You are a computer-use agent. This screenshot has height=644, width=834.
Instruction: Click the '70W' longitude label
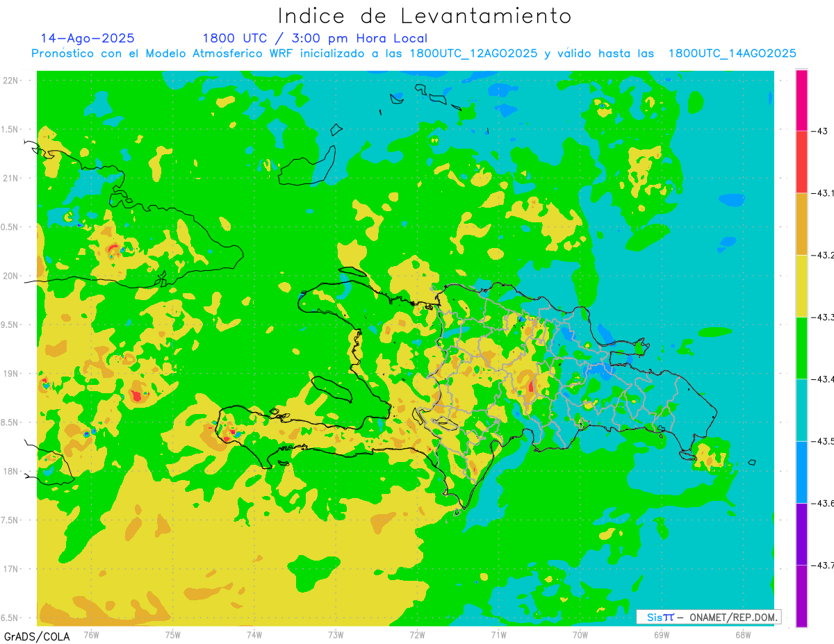[580, 634]
